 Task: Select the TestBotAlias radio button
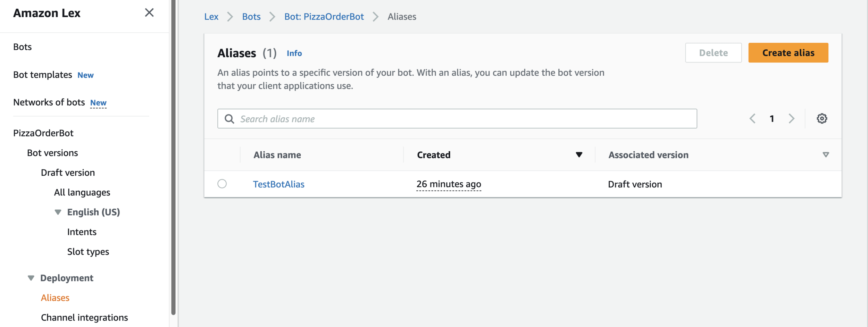[222, 184]
